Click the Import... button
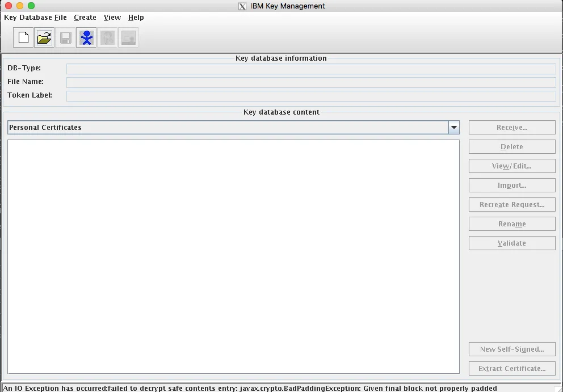The height and width of the screenshot is (392, 563). pyautogui.click(x=512, y=186)
